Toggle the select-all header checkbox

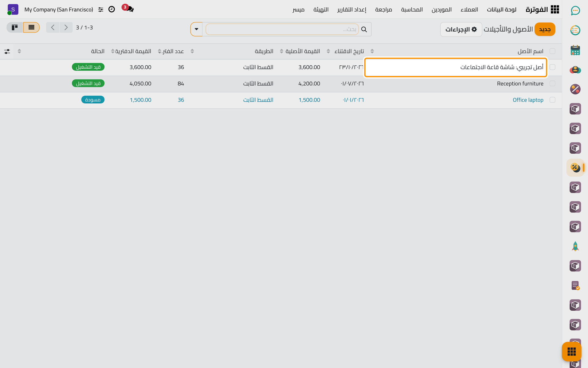(x=552, y=51)
